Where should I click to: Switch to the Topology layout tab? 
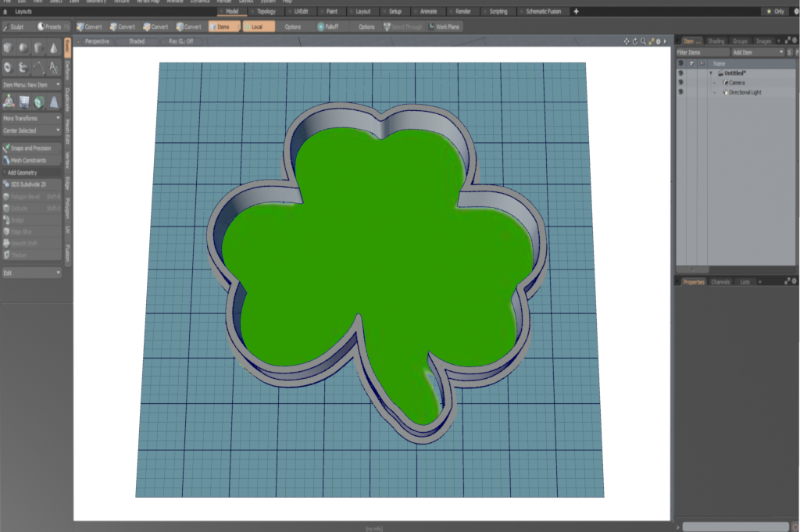pos(265,12)
